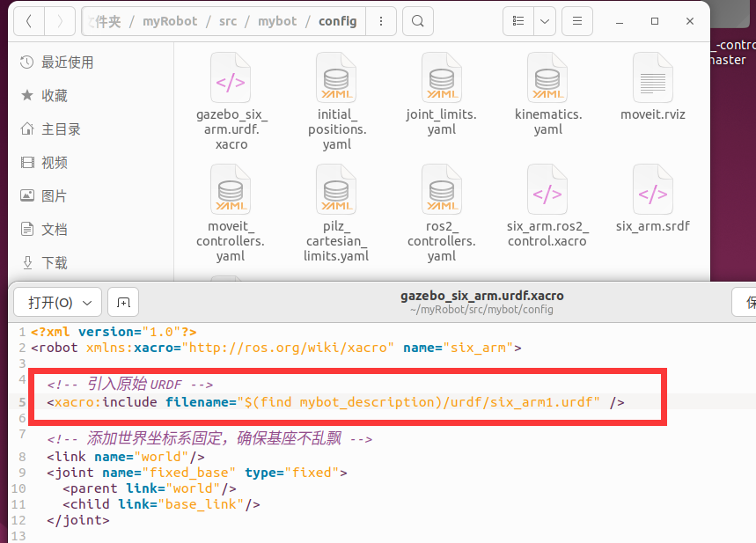Click kinematics.yaml file name label
This screenshot has height=543, width=756.
548,122
